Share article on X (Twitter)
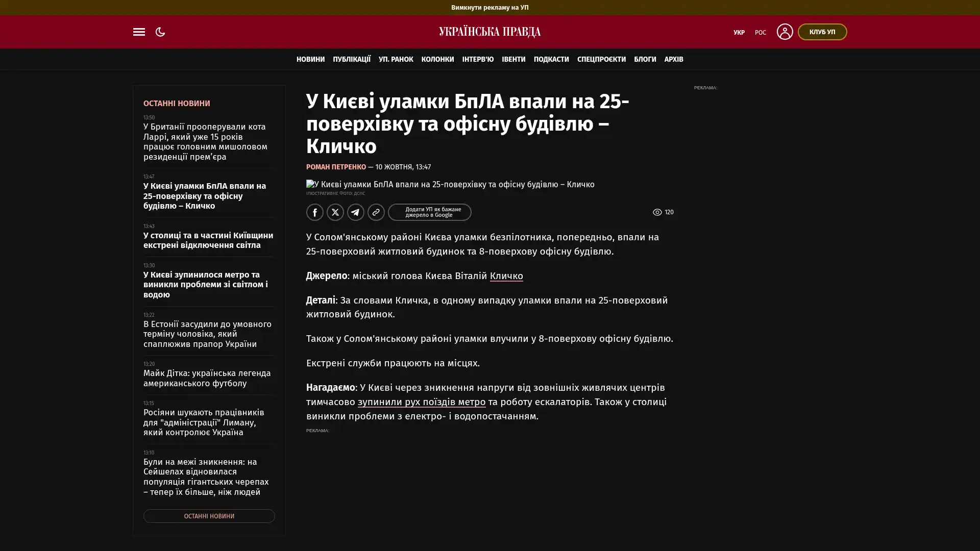The width and height of the screenshot is (980, 551). pyautogui.click(x=335, y=212)
